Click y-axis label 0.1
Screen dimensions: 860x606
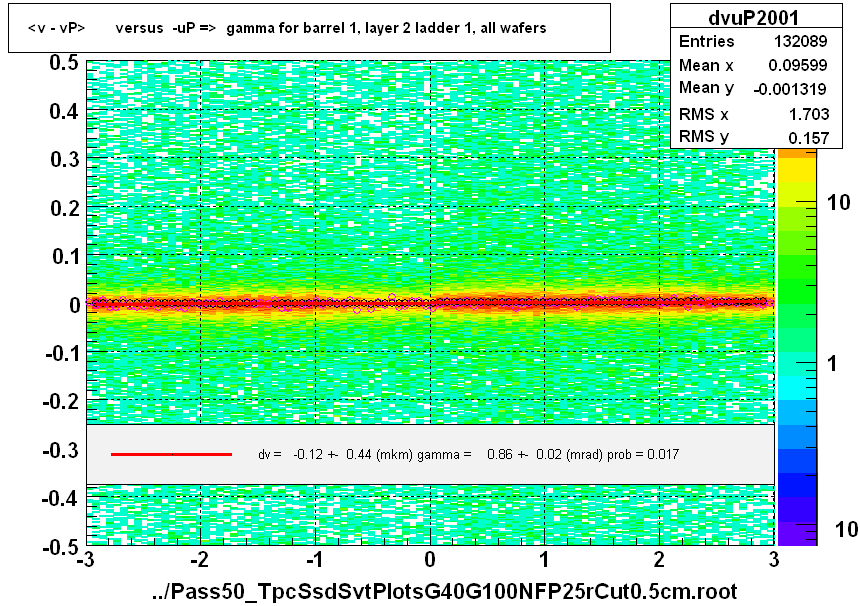pos(64,256)
